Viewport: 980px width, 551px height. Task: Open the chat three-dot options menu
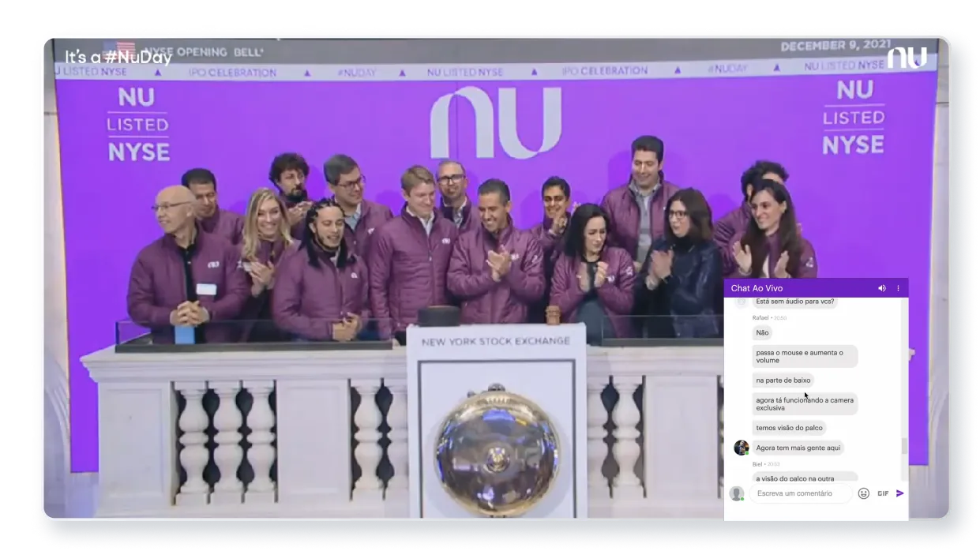pyautogui.click(x=898, y=288)
